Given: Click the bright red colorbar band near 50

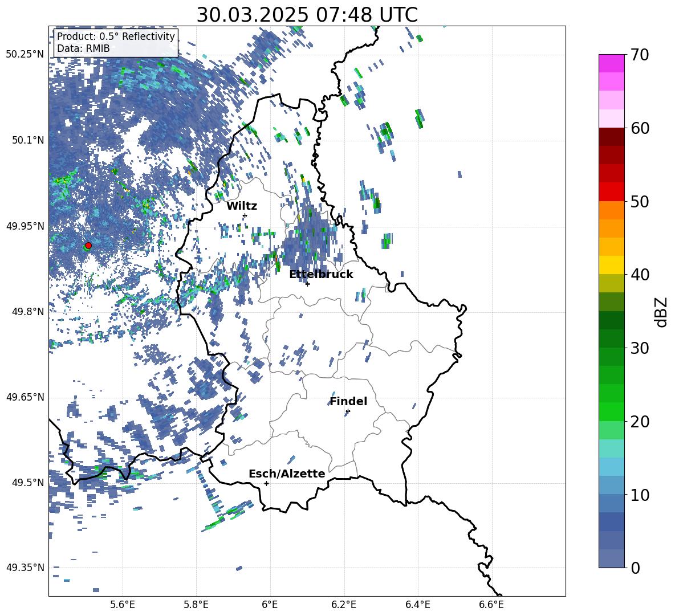Looking at the screenshot, I should [612, 192].
